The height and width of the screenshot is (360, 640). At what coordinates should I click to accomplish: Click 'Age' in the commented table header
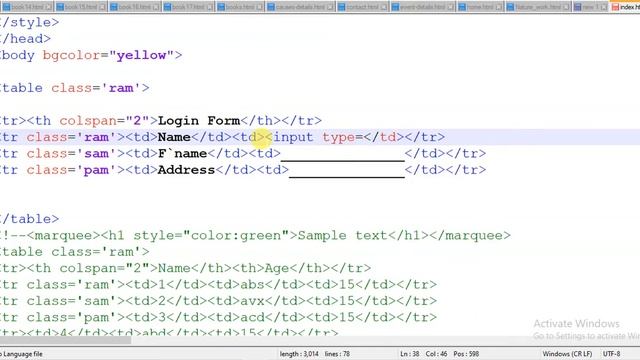(x=277, y=268)
